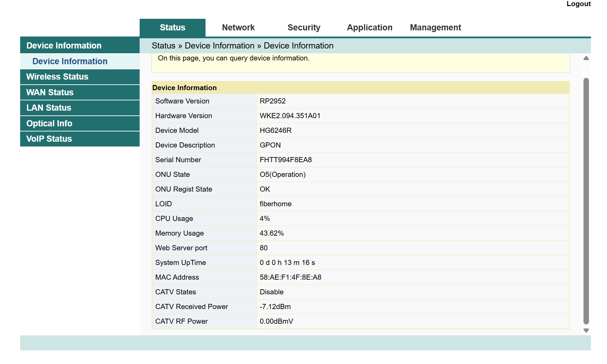Open LAN Status in the sidebar

coord(49,108)
